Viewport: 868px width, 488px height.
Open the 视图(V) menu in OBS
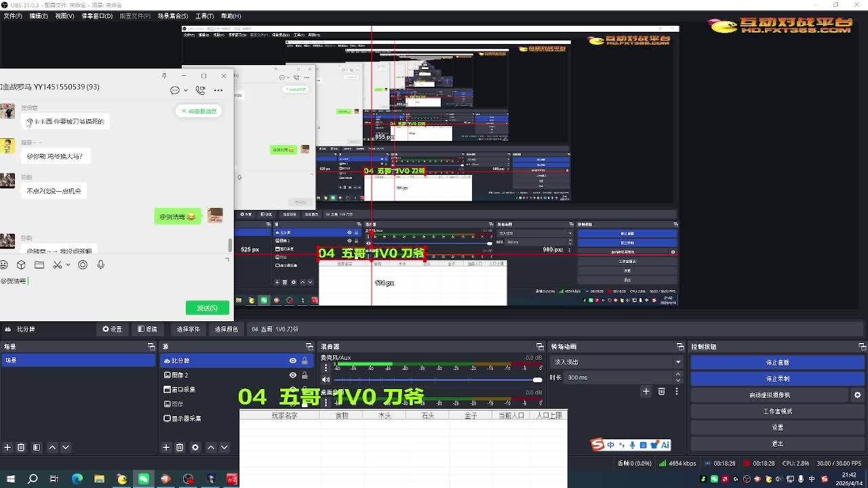[64, 16]
